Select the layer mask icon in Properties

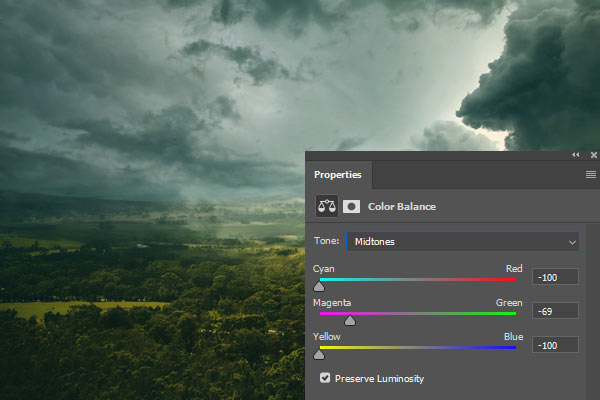click(x=351, y=207)
